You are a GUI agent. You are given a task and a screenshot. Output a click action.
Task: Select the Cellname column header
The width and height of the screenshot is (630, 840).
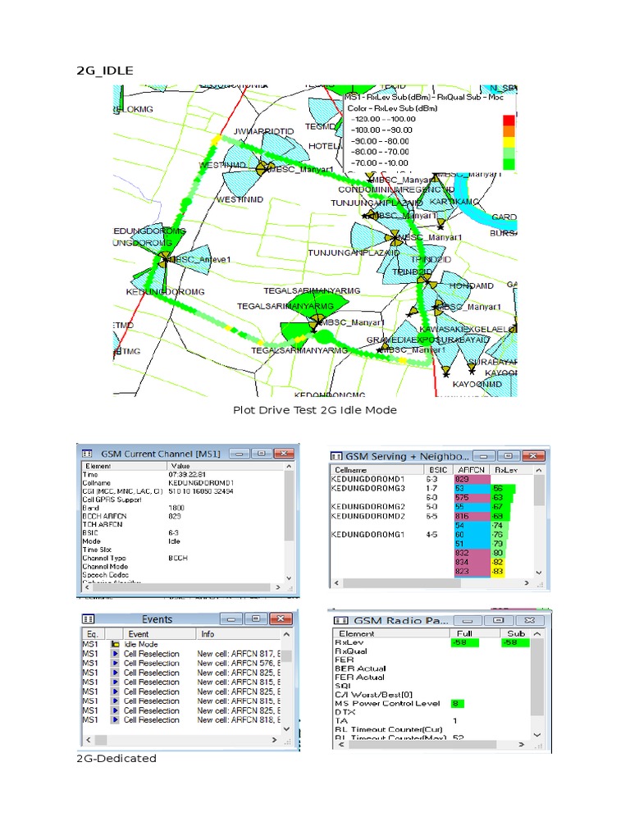point(350,470)
